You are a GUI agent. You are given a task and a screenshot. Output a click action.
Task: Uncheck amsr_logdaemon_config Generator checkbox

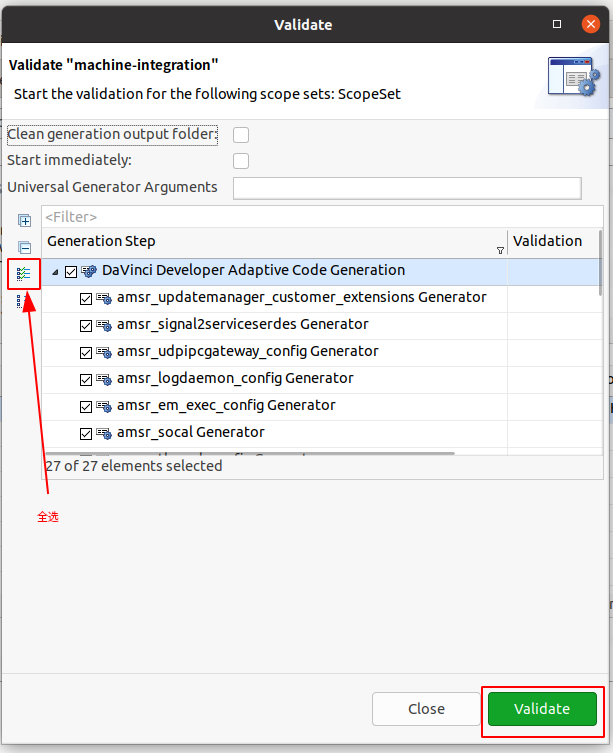[x=86, y=380]
